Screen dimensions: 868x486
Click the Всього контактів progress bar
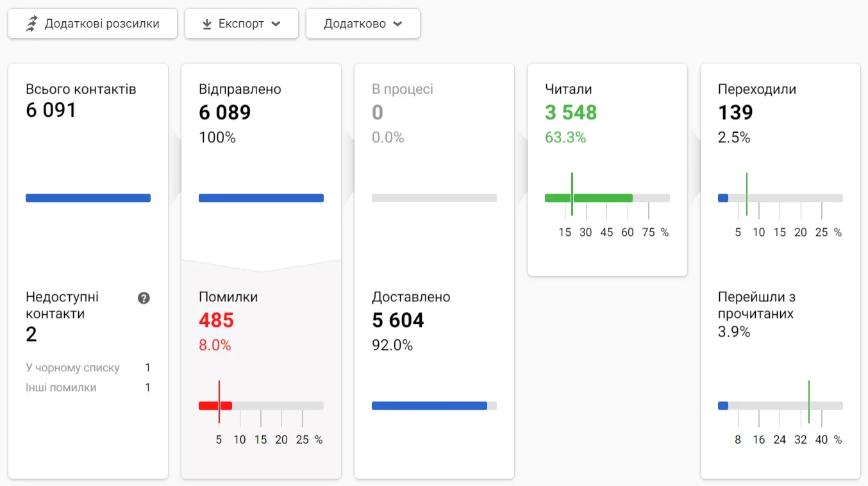[88, 198]
